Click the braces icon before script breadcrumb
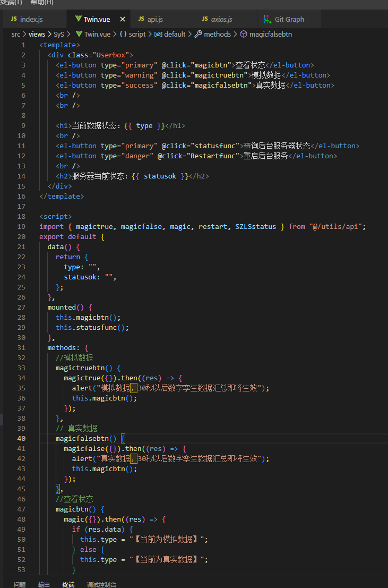The height and width of the screenshot is (588, 388). [123, 34]
